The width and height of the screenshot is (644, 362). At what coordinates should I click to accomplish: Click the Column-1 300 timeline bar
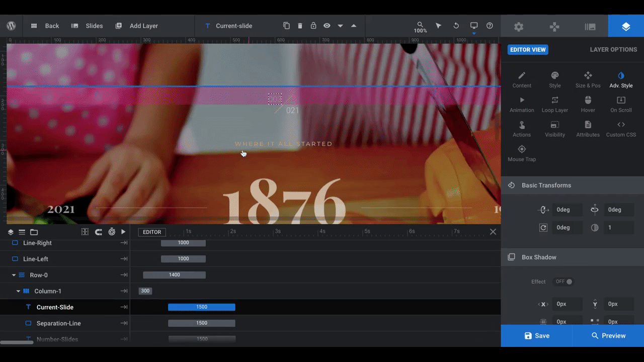click(x=145, y=291)
